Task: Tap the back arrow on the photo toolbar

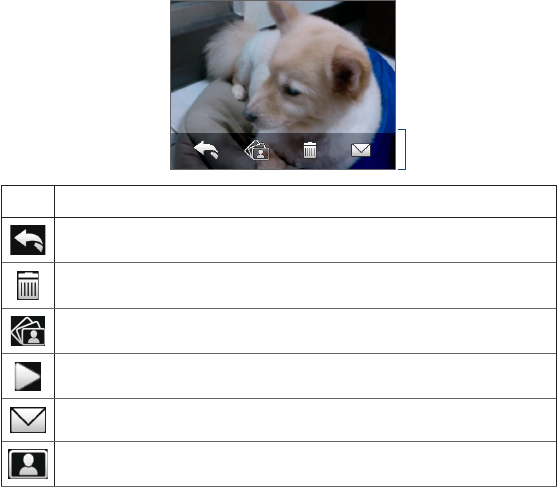Action: coord(206,150)
